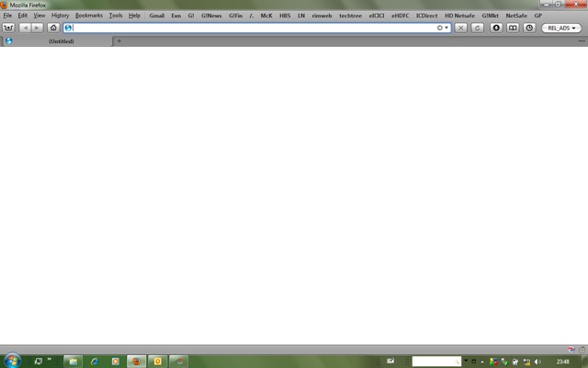588x368 pixels.
Task: Open the list all tabs dropdown
Action: point(582,41)
